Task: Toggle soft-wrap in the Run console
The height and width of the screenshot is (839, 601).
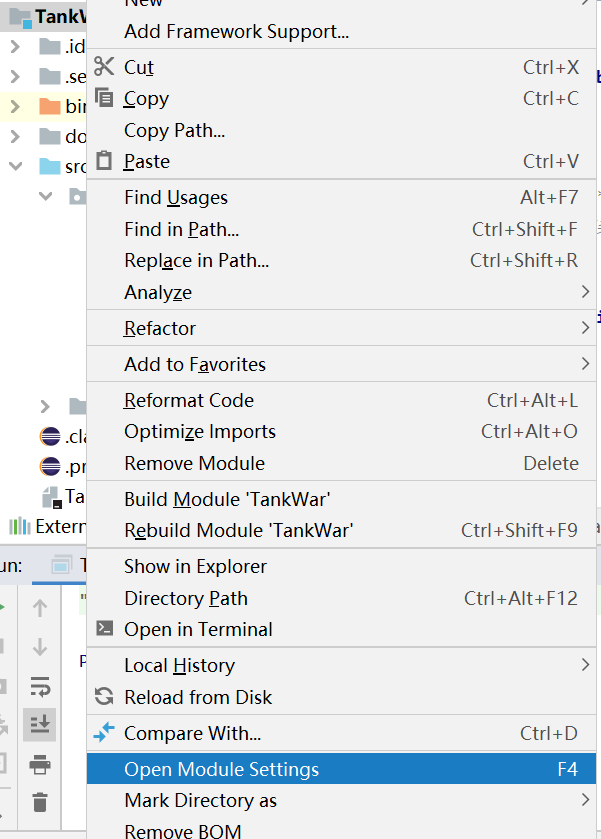Action: pos(40,686)
